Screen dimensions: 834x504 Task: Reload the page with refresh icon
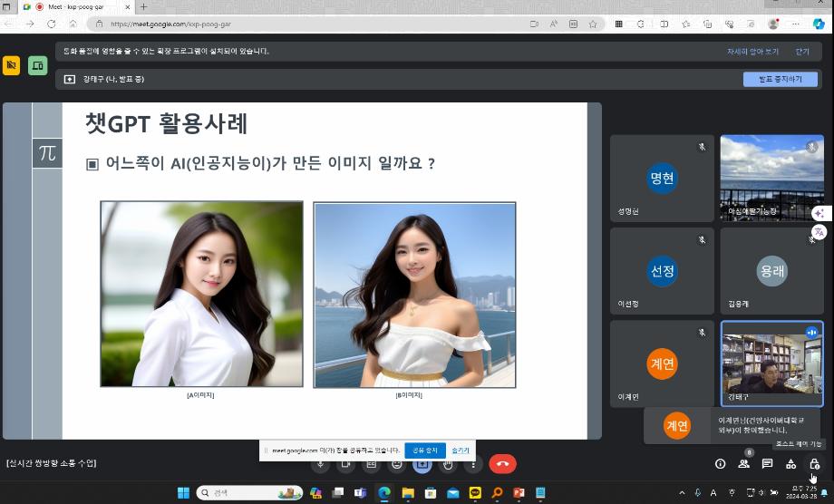(51, 24)
